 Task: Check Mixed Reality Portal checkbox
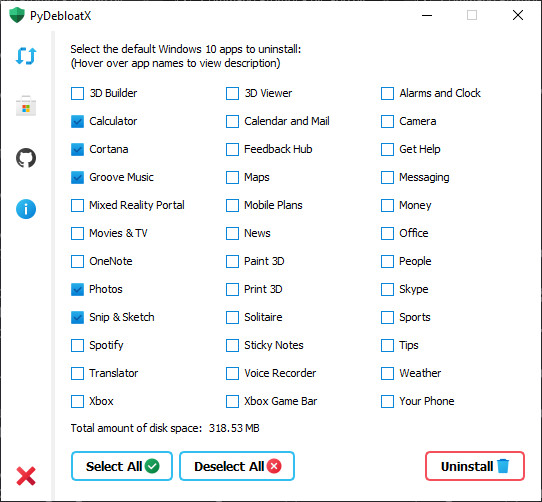point(77,205)
